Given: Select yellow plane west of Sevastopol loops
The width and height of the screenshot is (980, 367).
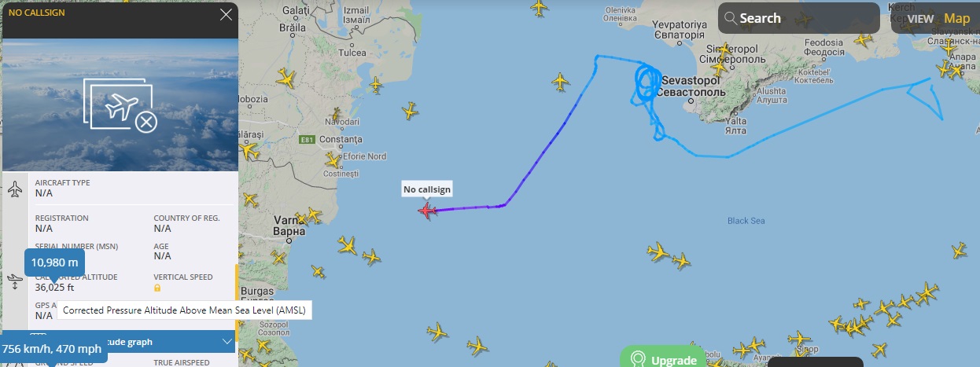Looking at the screenshot, I should click(x=560, y=81).
